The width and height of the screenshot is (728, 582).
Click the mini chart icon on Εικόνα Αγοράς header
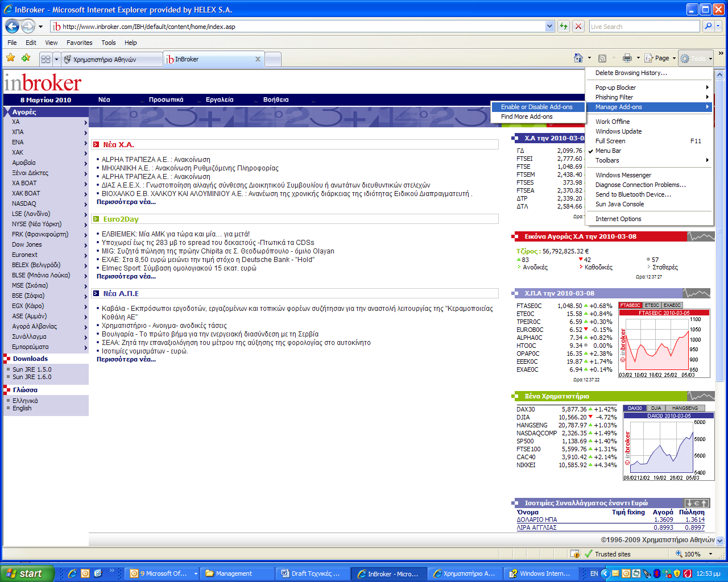click(701, 236)
